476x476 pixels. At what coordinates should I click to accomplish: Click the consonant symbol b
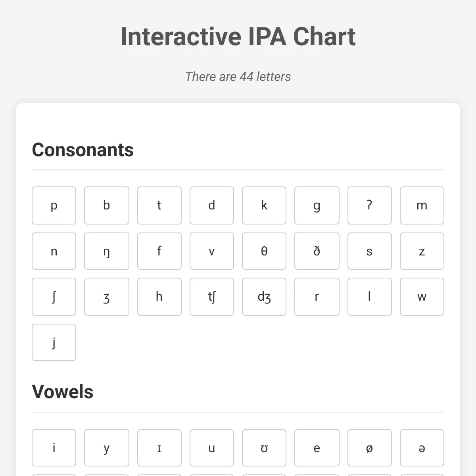coord(106,205)
